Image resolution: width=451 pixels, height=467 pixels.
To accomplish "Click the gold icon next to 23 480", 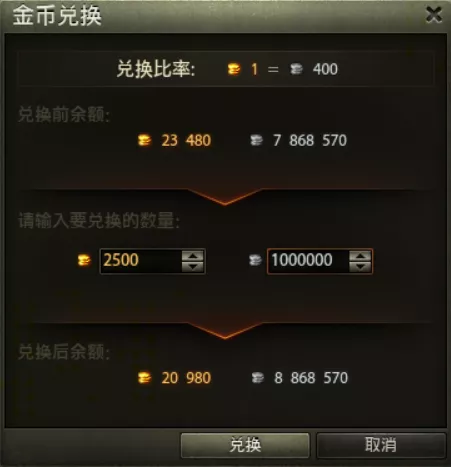I will [x=144, y=140].
